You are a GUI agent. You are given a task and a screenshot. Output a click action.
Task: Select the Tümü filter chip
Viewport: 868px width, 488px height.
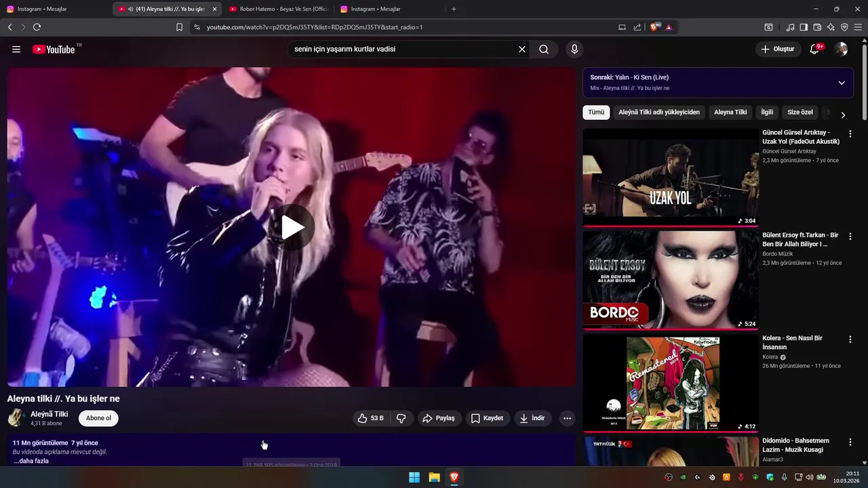[x=596, y=113]
